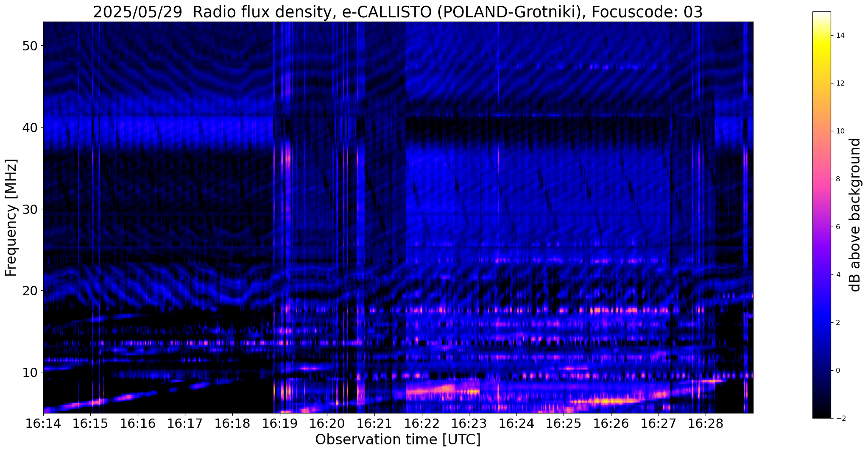
Task: Click the 16:23 time tick label
Action: [469, 424]
